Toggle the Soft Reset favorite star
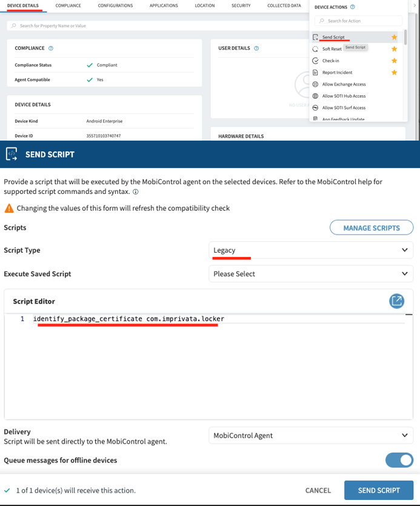This screenshot has width=420, height=506. (x=394, y=49)
